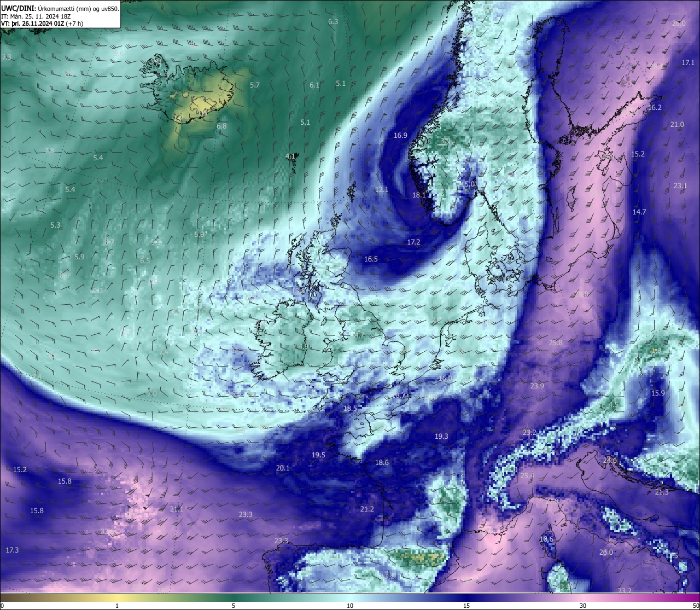Click the map value "6.3"

coord(333,21)
